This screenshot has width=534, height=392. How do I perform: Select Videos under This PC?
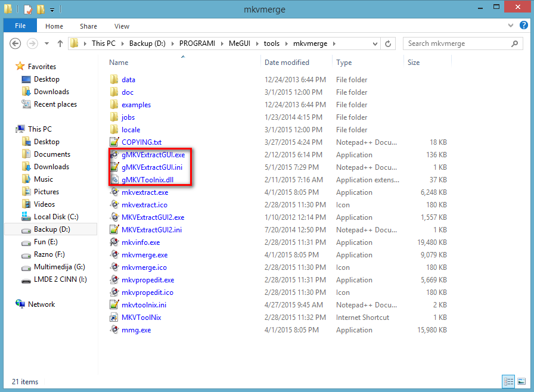(x=44, y=204)
